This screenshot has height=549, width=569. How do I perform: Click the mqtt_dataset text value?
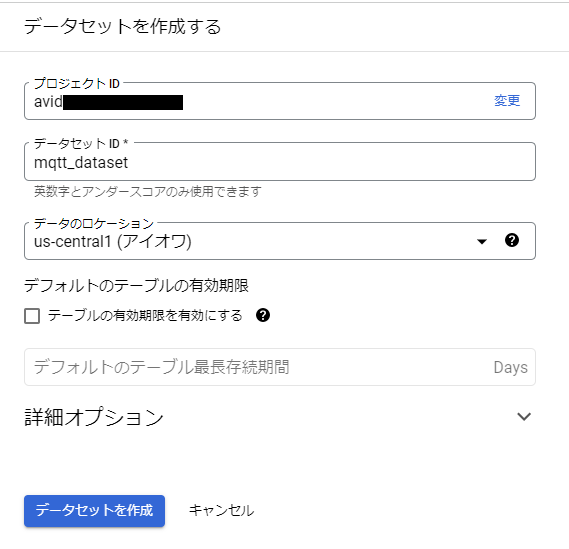[81, 163]
